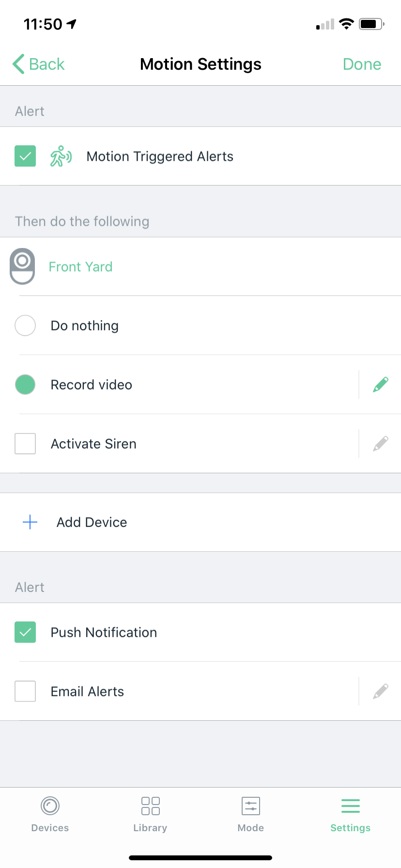Check the Email Alerts checkbox

pos(25,691)
